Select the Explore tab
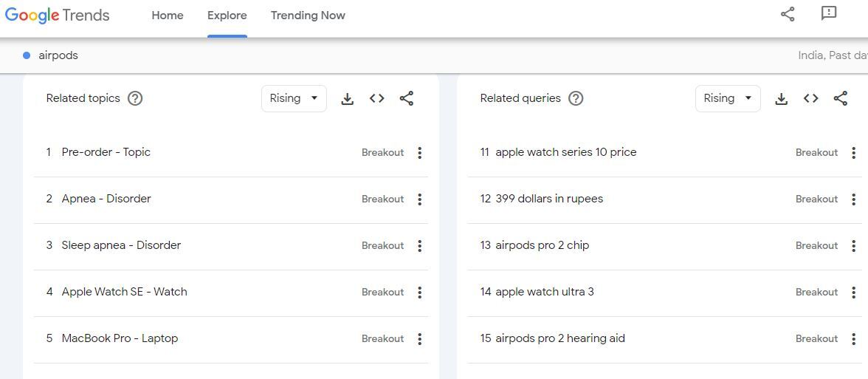 click(x=227, y=16)
